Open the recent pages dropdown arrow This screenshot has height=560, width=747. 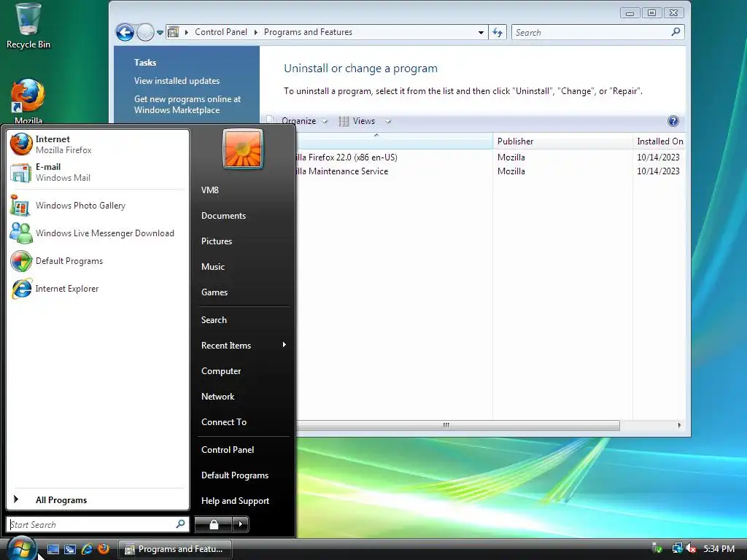coord(160,32)
